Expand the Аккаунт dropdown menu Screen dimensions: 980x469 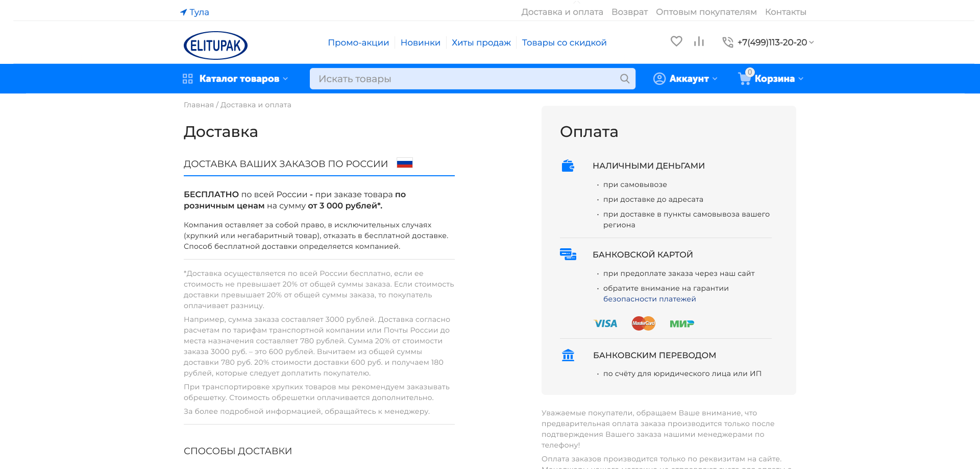click(x=689, y=79)
